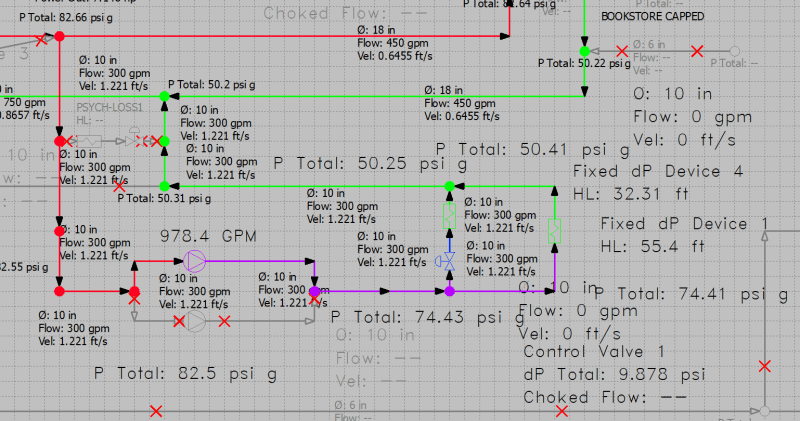Select gray node at bottom right pipe end

click(764, 411)
